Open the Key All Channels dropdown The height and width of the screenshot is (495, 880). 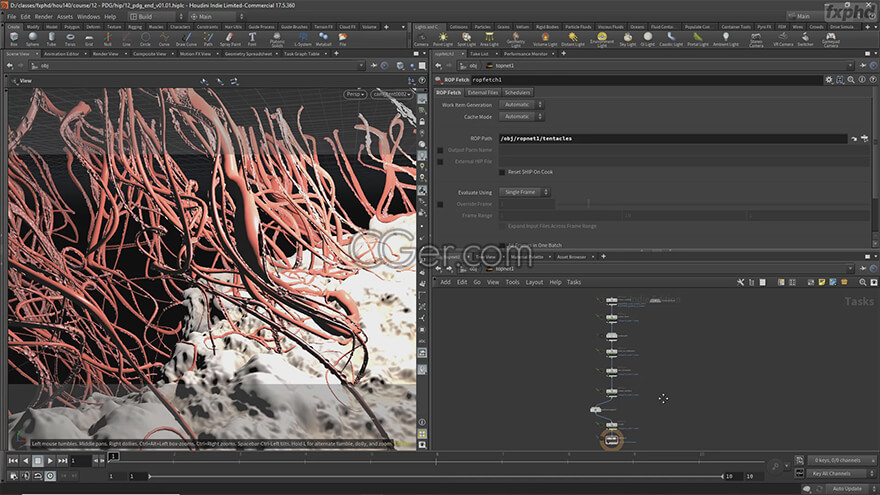point(841,474)
